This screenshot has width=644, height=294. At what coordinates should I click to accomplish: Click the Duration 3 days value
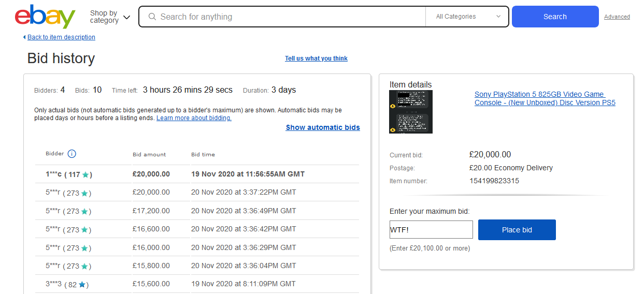coord(283,90)
